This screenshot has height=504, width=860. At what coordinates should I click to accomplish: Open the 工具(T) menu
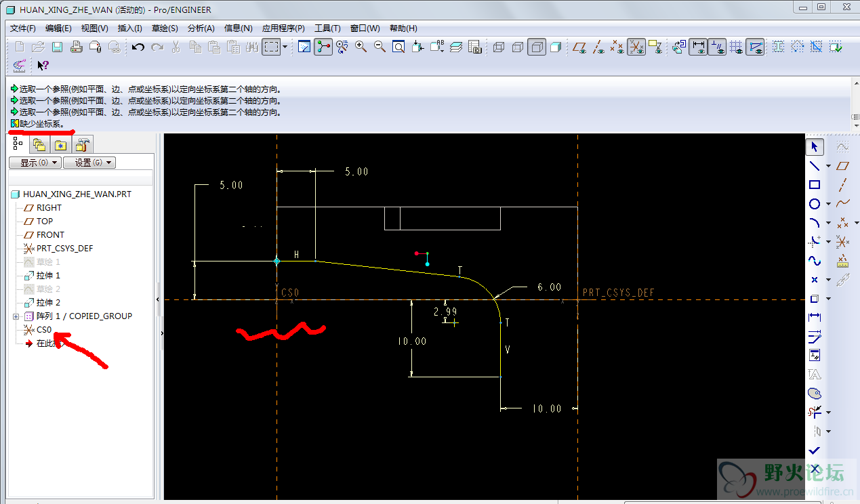[327, 28]
